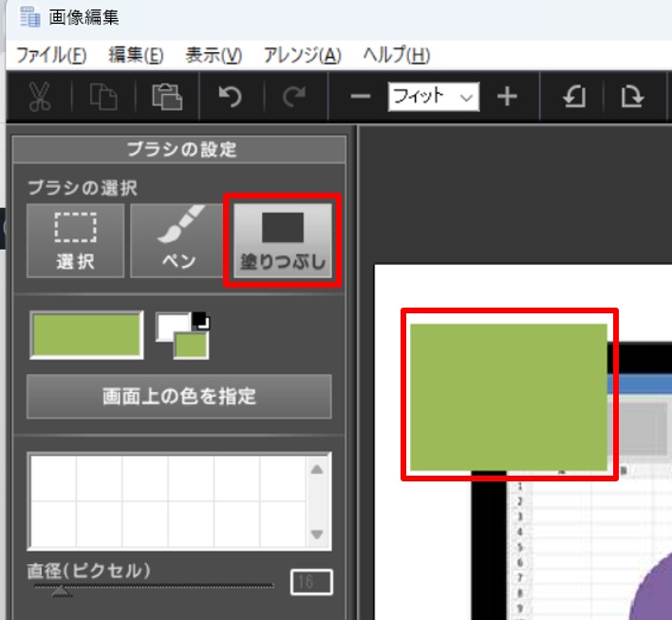
Task: Click the 直径 diameter slider handle
Action: click(62, 592)
